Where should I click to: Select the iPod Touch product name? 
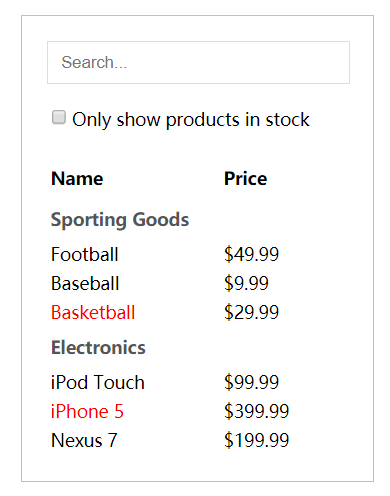(x=98, y=382)
